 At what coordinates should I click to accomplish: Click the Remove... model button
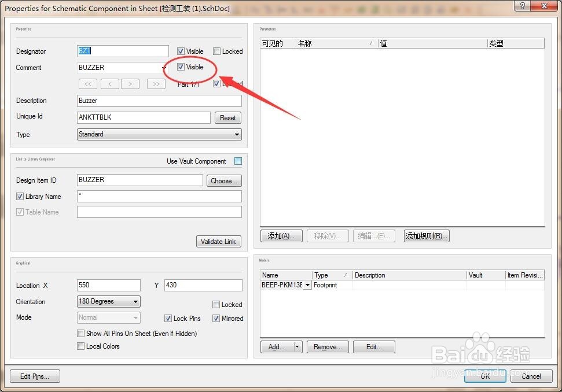point(328,346)
